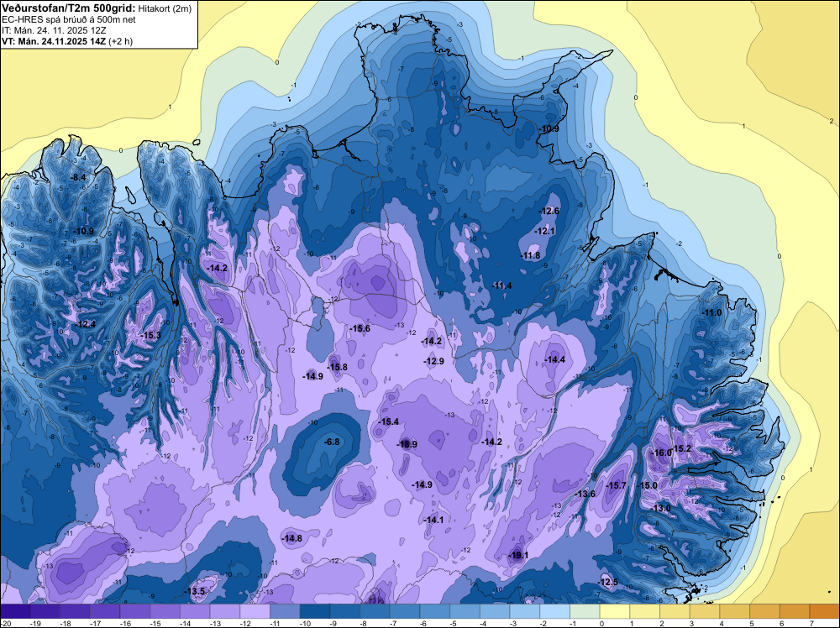Select the legend swatch between 4 and 5

tap(735, 611)
